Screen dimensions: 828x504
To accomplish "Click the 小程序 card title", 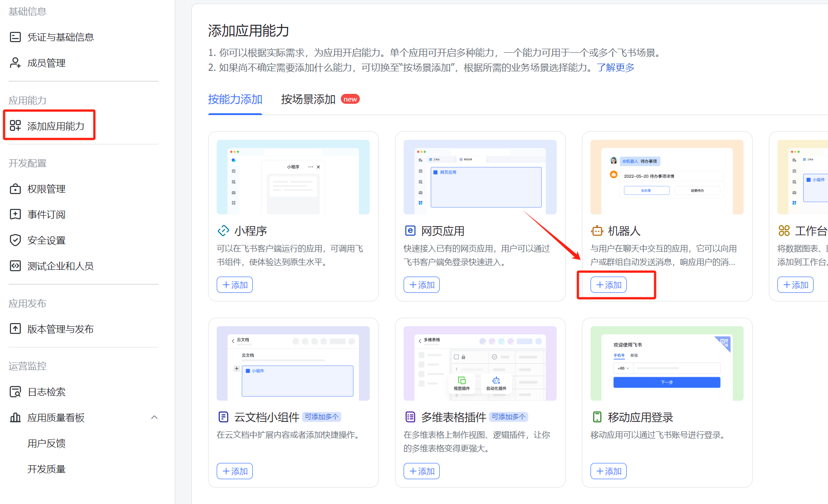I will click(251, 231).
